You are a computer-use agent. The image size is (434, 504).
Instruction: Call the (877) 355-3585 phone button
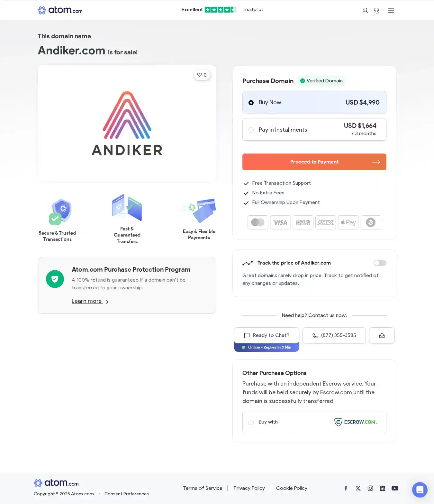click(334, 335)
